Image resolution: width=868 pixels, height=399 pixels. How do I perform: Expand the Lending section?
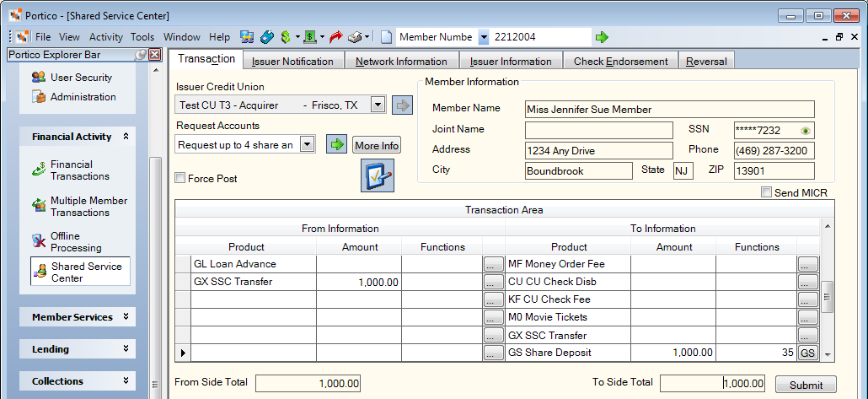126,349
